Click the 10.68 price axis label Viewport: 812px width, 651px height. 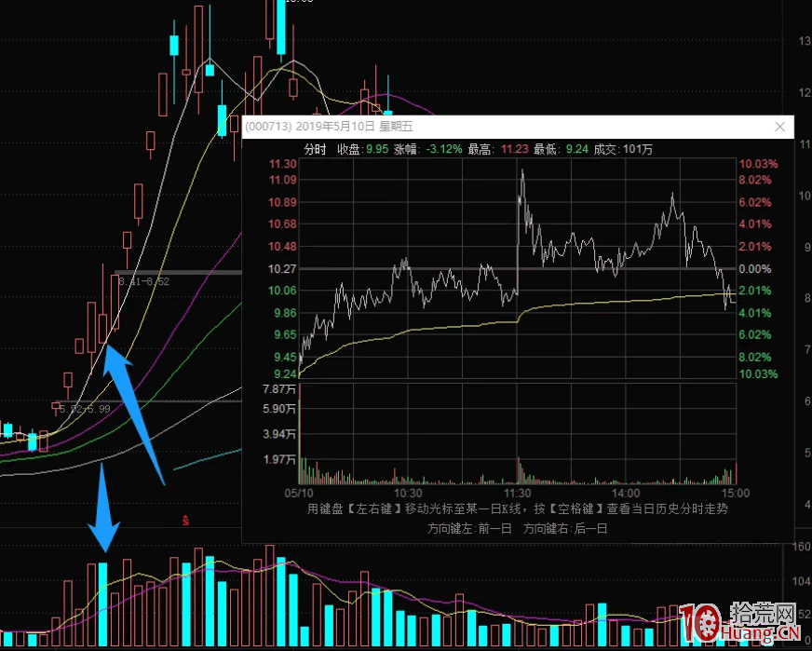click(x=282, y=224)
